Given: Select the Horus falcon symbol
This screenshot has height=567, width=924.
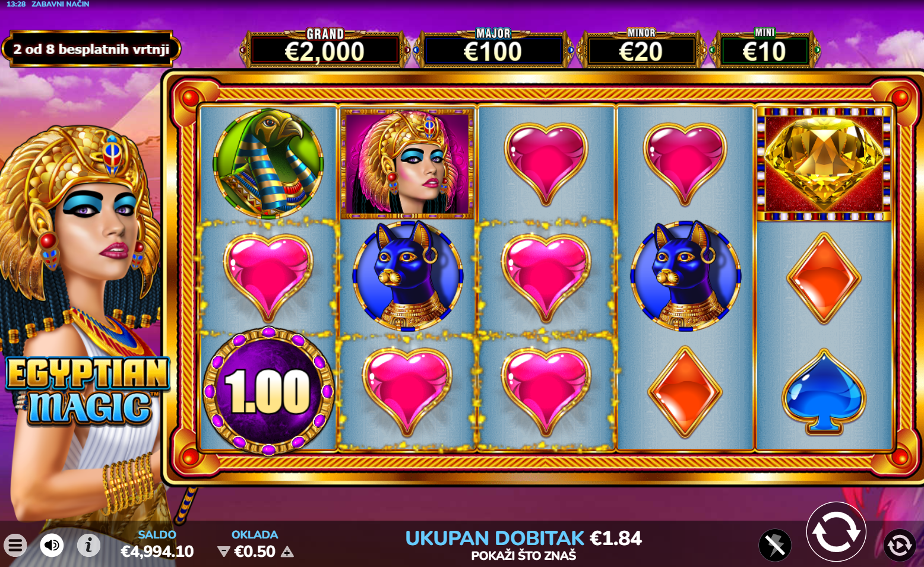Looking at the screenshot, I should click(x=268, y=163).
